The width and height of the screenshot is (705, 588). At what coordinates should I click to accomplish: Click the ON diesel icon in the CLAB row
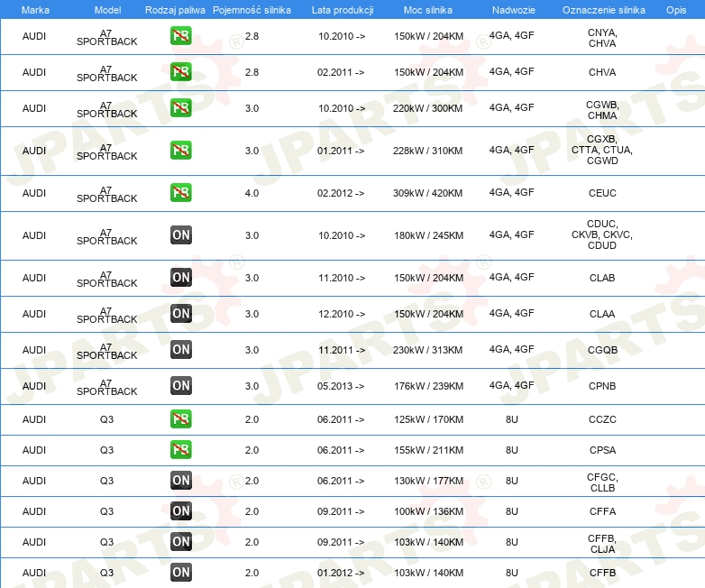pos(180,277)
